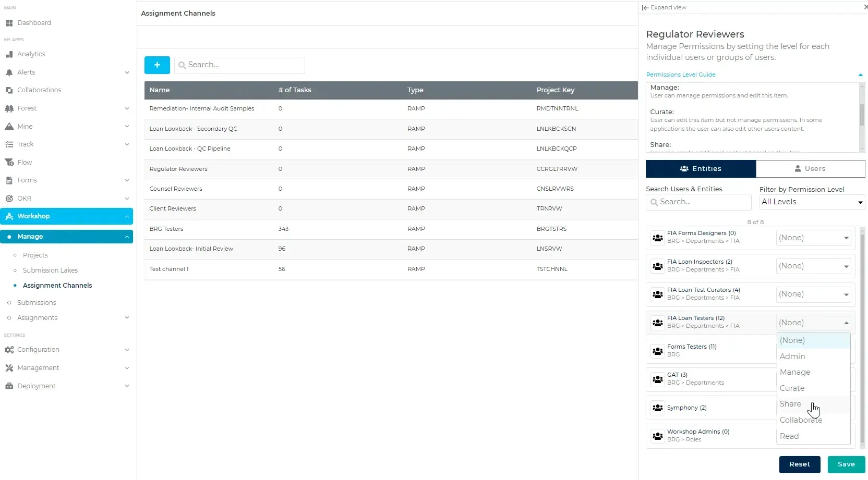Open the Dashboard grid icon

coord(9,23)
